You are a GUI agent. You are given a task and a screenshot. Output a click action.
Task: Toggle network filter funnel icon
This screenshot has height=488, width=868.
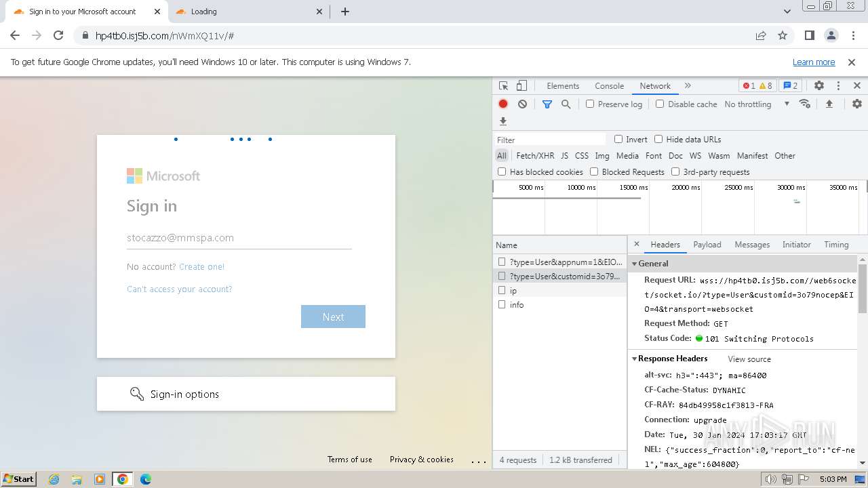point(547,104)
